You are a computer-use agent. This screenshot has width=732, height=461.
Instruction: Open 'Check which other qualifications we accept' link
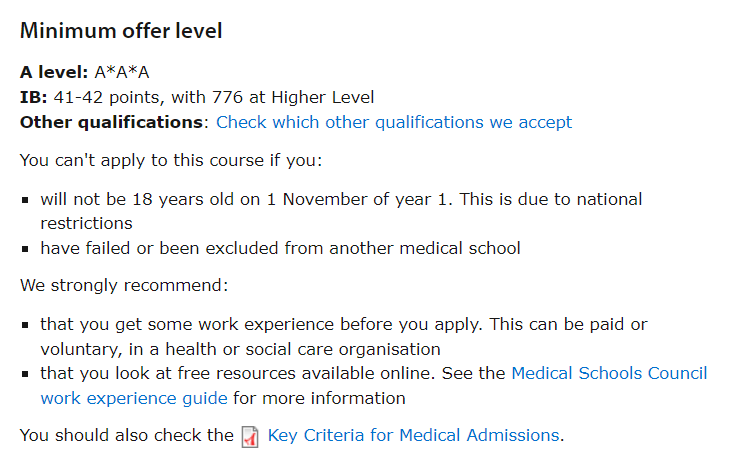coord(394,122)
